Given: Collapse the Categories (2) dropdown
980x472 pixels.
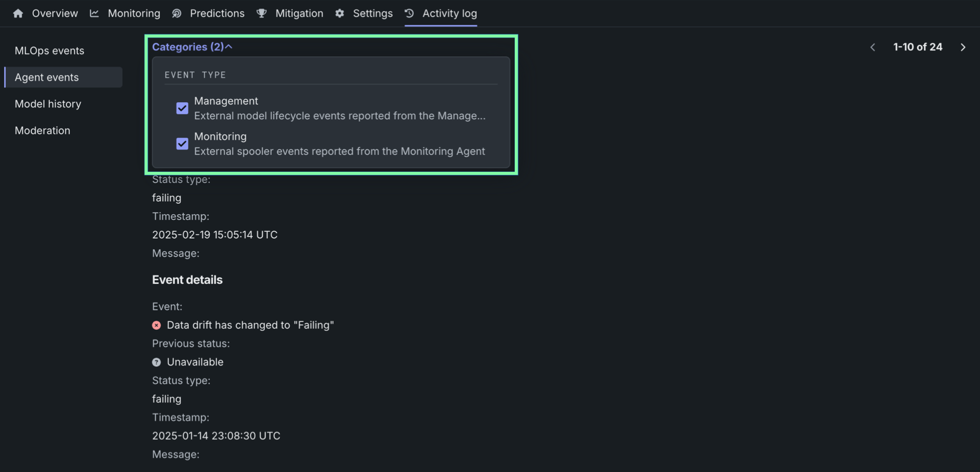Looking at the screenshot, I should click(192, 47).
